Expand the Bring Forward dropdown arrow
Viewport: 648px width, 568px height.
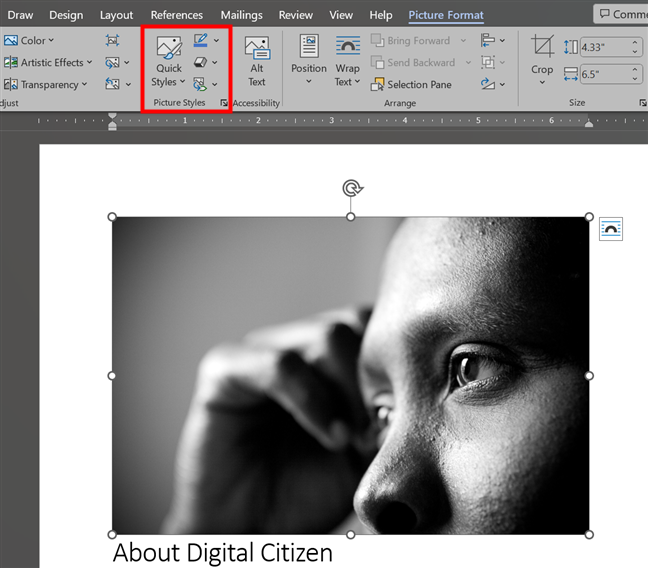coord(463,41)
